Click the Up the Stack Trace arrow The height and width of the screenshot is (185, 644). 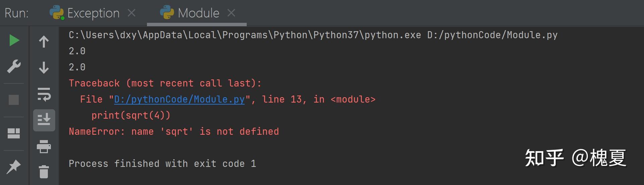44,42
